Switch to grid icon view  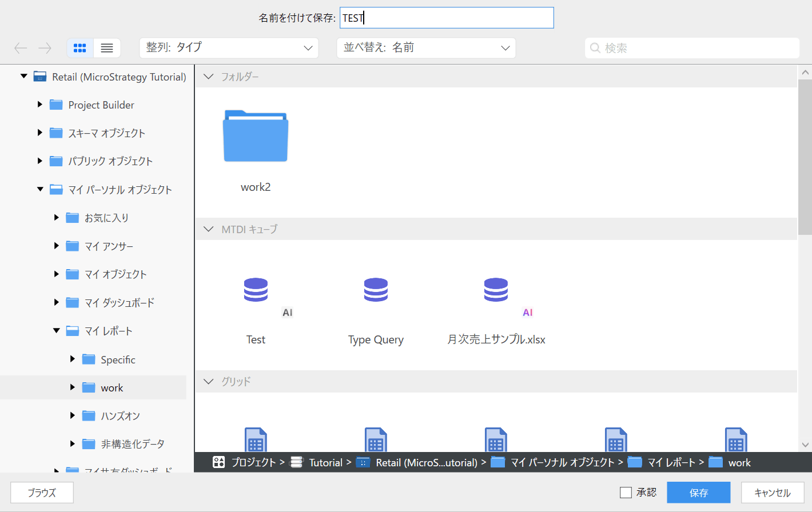[80, 48]
